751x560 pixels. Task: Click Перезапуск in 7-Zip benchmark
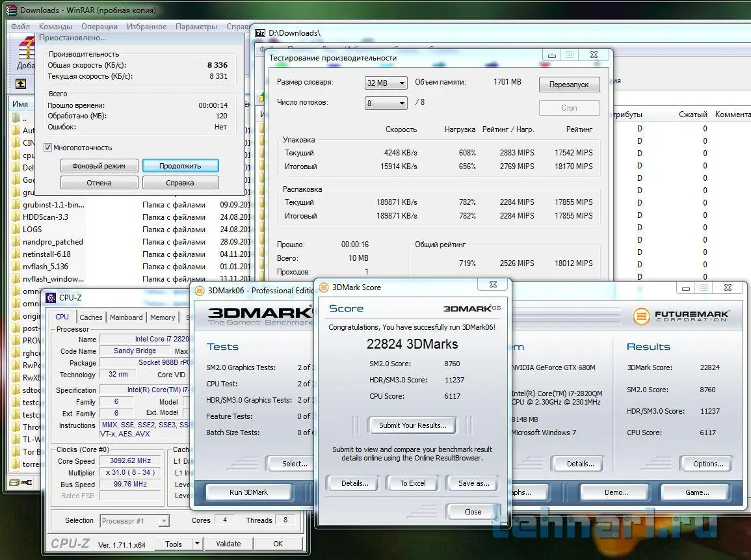pos(569,85)
